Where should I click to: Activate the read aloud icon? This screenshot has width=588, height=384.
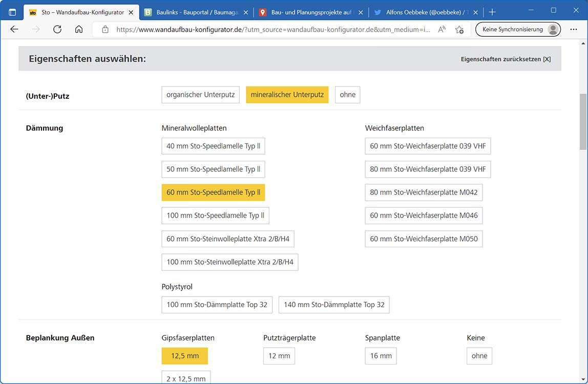coord(442,29)
